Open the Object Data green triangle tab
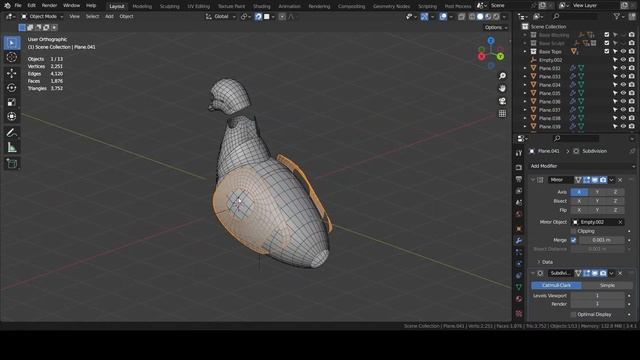The width and height of the screenshot is (640, 360). [x=519, y=287]
